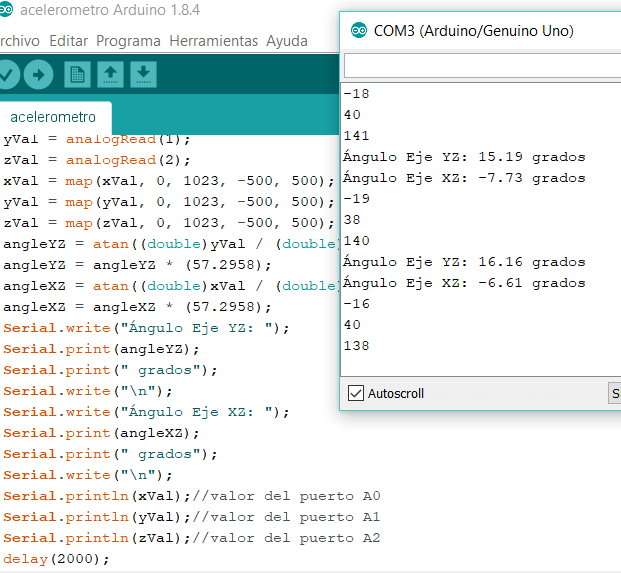The width and height of the screenshot is (621, 573).
Task: Click the partially visible button beside Autoscroll
Action: pyautogui.click(x=615, y=393)
